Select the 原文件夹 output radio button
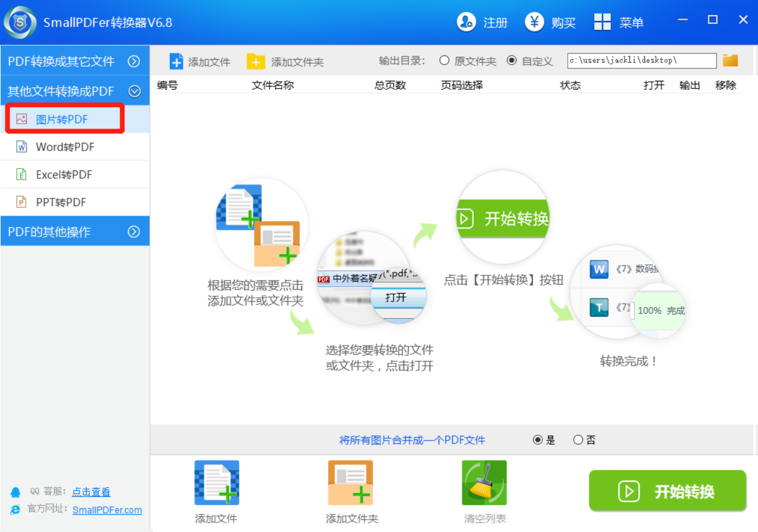The height and width of the screenshot is (532, 758). (x=444, y=60)
